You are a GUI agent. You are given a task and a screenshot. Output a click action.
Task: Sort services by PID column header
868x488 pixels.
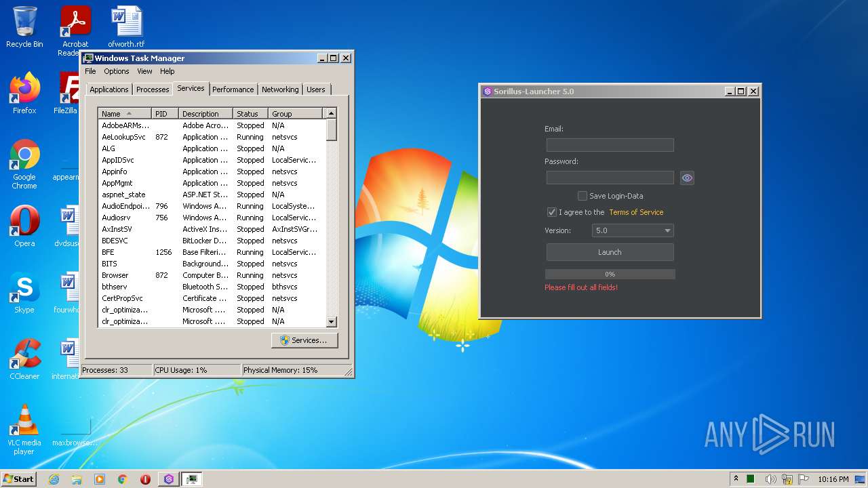pos(165,114)
